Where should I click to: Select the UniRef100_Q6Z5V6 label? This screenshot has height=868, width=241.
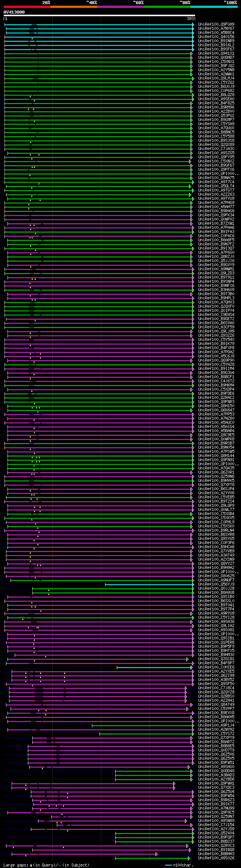[x=216, y=755]
